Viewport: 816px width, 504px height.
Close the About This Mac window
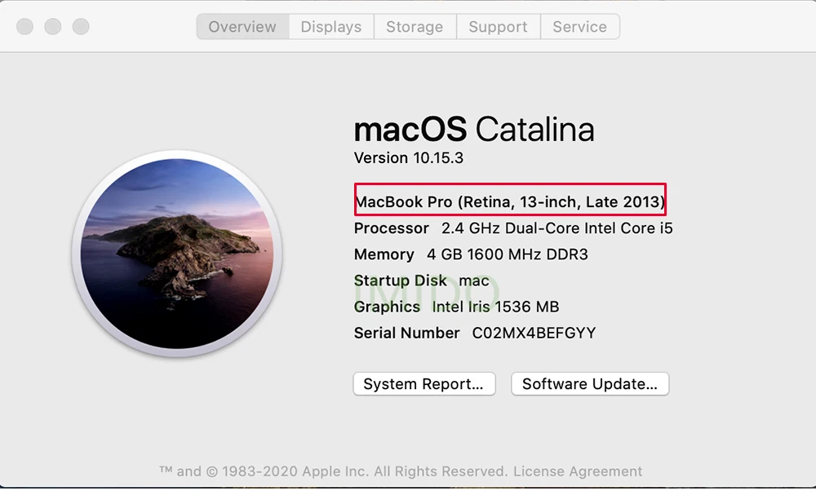pos(25,27)
